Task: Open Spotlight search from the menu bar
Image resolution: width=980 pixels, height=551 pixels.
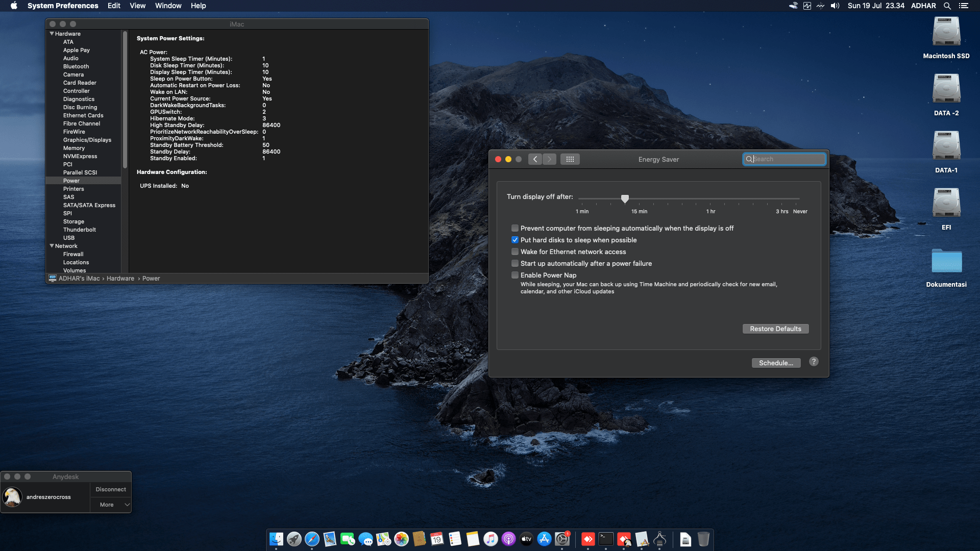Action: [947, 6]
